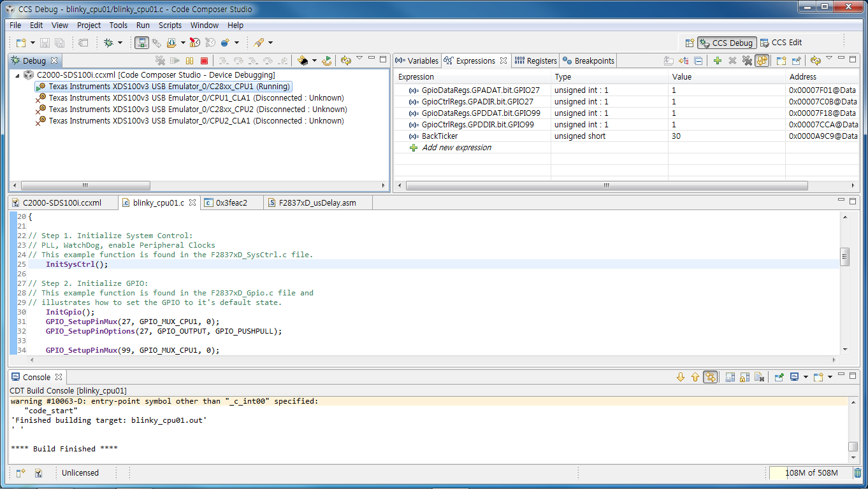Click the Remove All Expressions double-X icon

[747, 60]
